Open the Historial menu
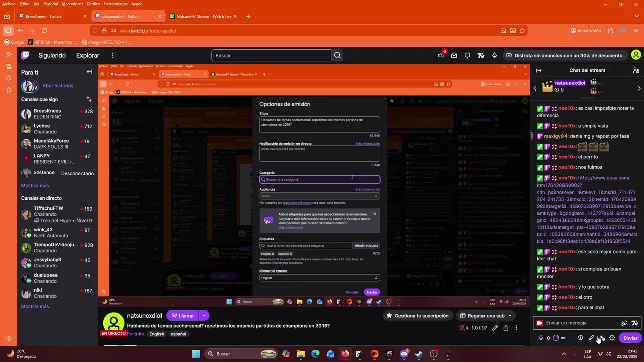644x362 pixels. coord(50,4)
